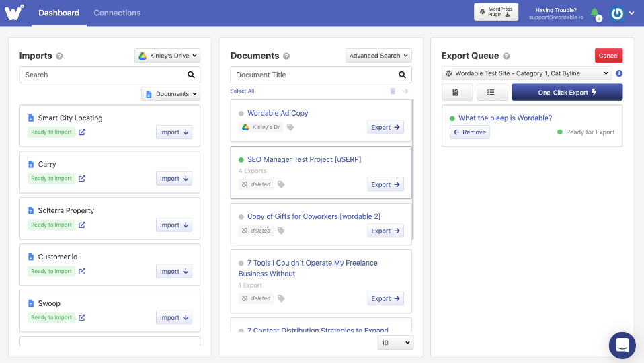The width and height of the screenshot is (644, 363).
Task: Open the notifications bell
Action: (x=594, y=13)
